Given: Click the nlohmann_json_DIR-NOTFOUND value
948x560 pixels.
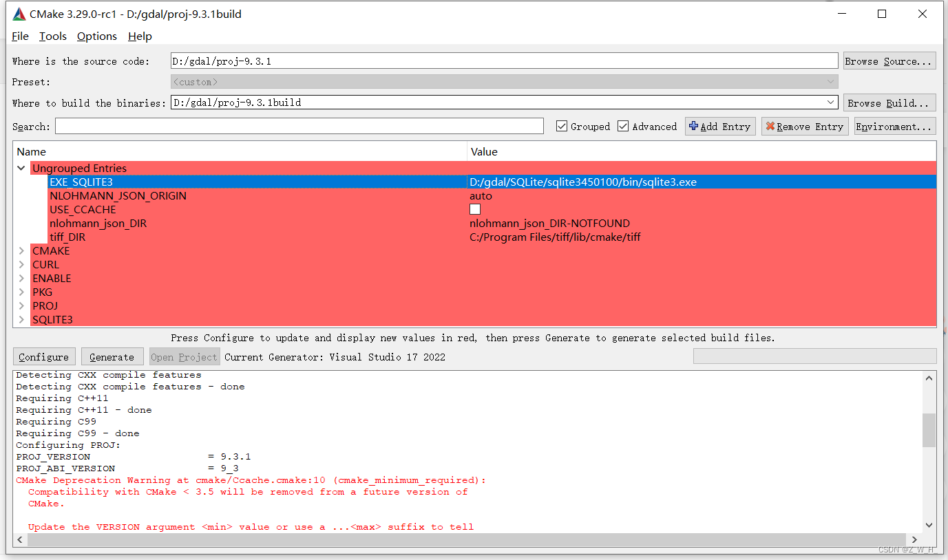Looking at the screenshot, I should (549, 223).
